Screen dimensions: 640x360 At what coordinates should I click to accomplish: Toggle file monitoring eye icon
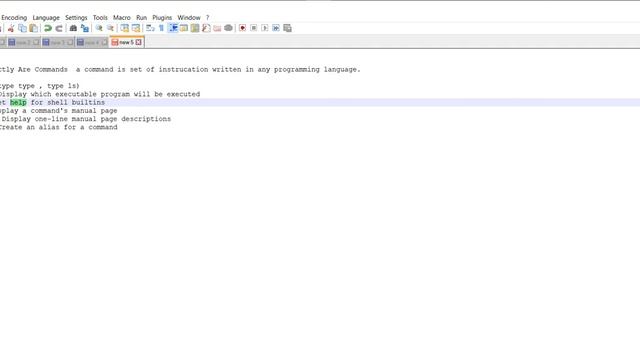coord(229,28)
